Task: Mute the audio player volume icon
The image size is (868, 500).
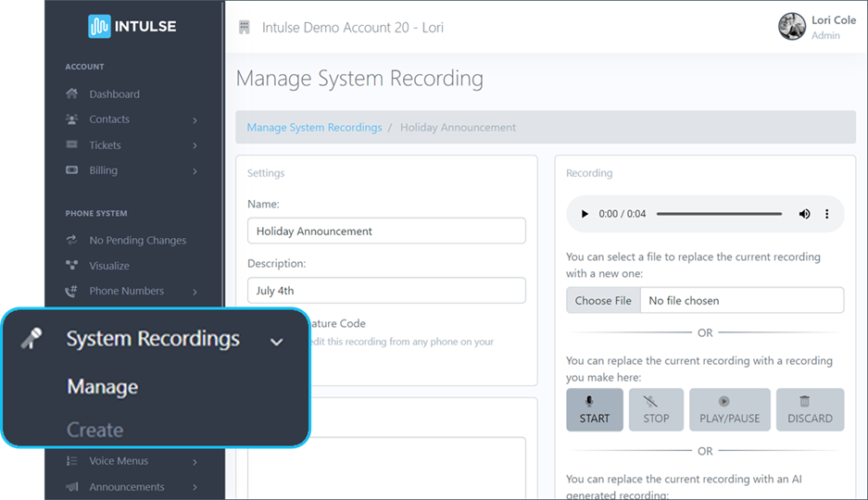Action: pyautogui.click(x=804, y=214)
